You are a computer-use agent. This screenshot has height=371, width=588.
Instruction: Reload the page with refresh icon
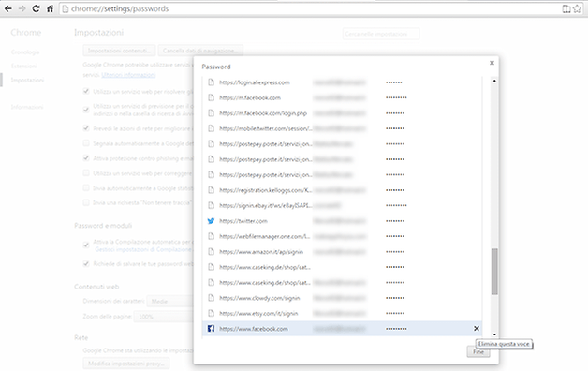36,8
